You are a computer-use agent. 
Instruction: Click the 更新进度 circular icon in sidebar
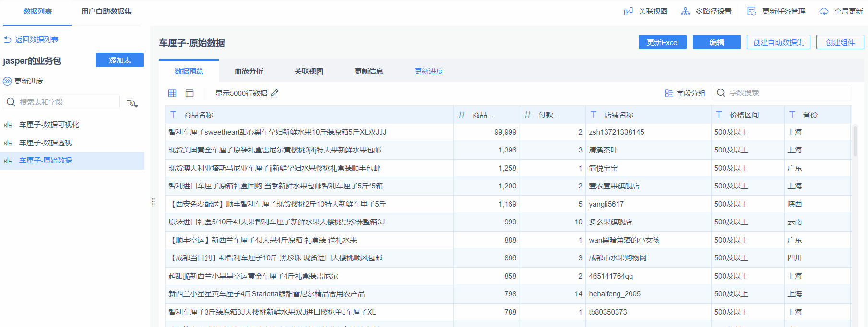(x=7, y=82)
